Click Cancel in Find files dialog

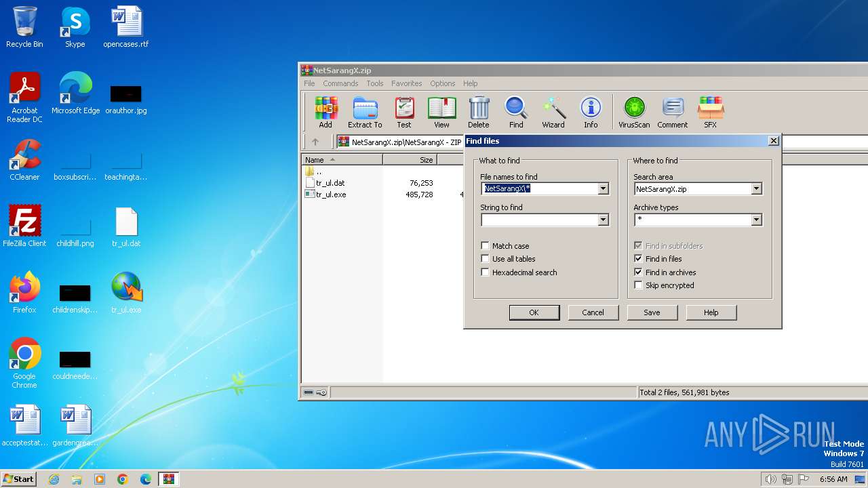click(x=593, y=312)
